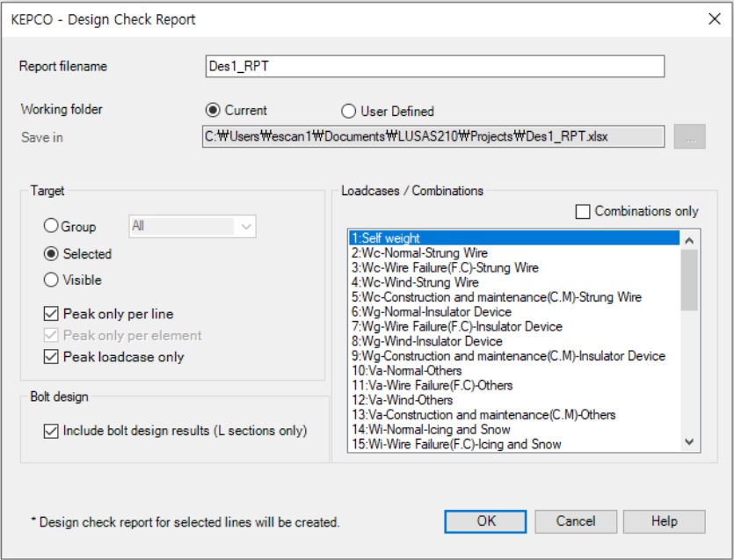Enable Combinations only checkbox
The image size is (734, 560).
(x=583, y=211)
